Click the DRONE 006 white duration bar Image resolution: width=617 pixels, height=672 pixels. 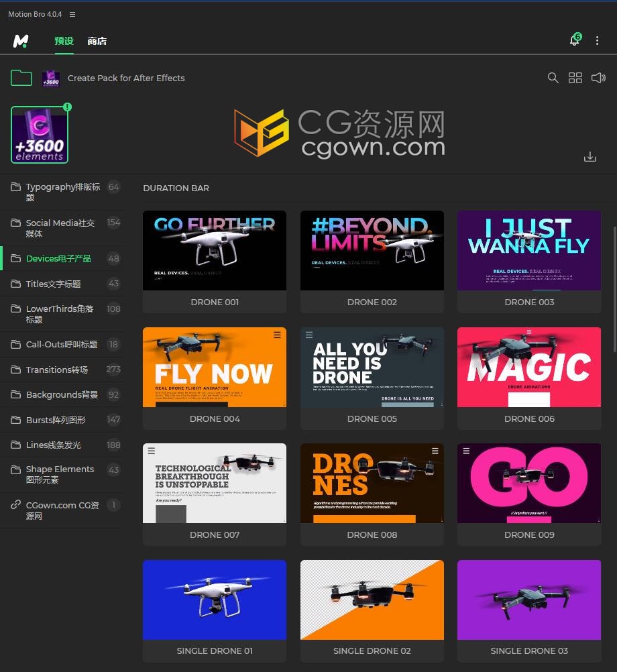tap(528, 400)
